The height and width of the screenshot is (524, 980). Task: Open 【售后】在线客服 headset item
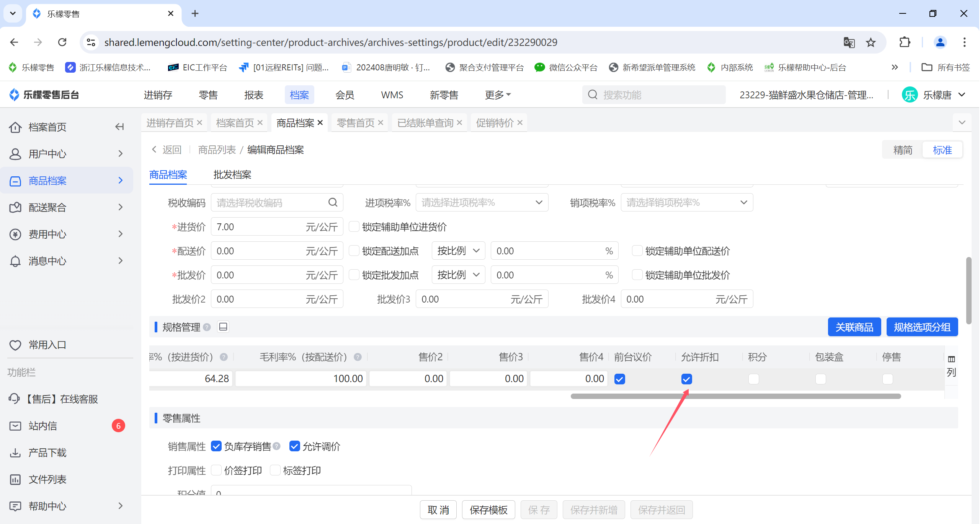[53, 399]
